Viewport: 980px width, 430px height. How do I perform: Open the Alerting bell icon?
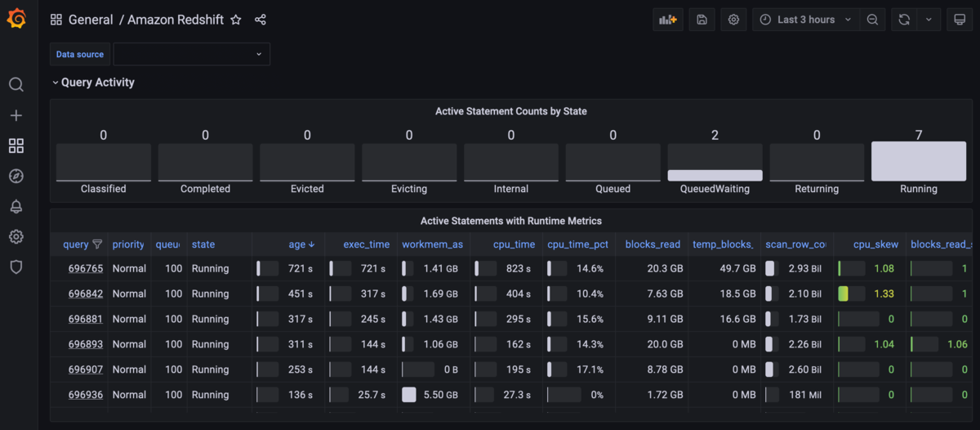tap(16, 206)
